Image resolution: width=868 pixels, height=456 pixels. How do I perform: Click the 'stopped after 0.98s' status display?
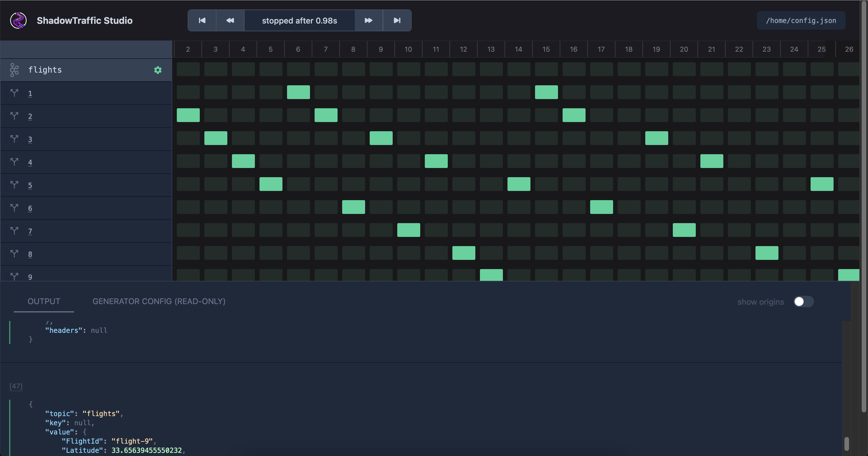pyautogui.click(x=300, y=21)
